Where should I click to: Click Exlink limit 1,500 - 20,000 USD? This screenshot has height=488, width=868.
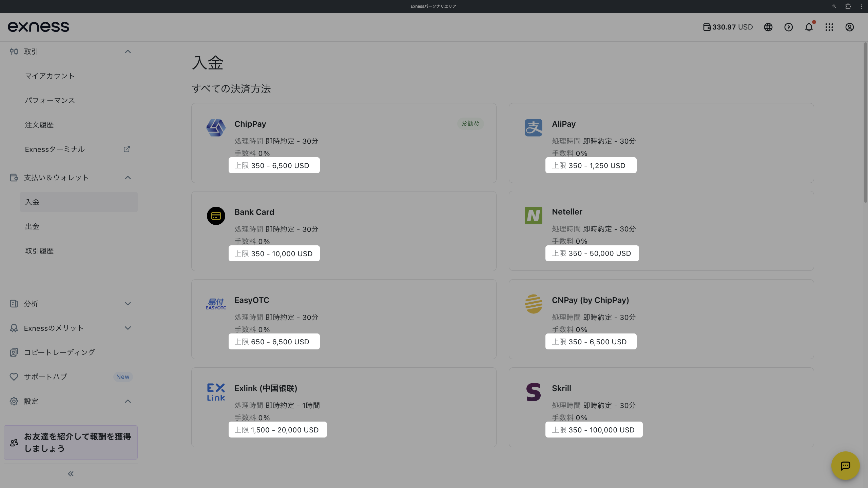coord(277,430)
